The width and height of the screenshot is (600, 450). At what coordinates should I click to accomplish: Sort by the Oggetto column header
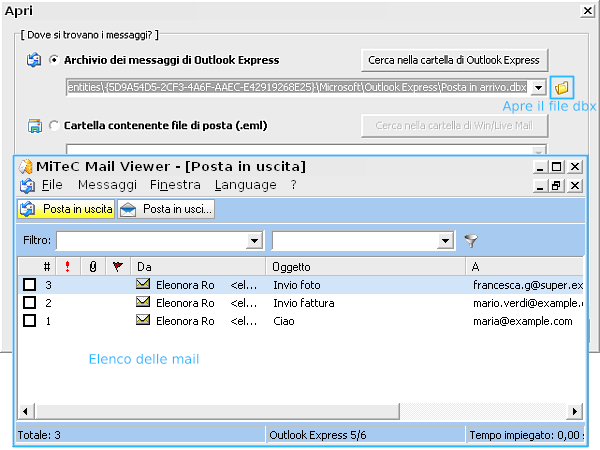(x=365, y=266)
